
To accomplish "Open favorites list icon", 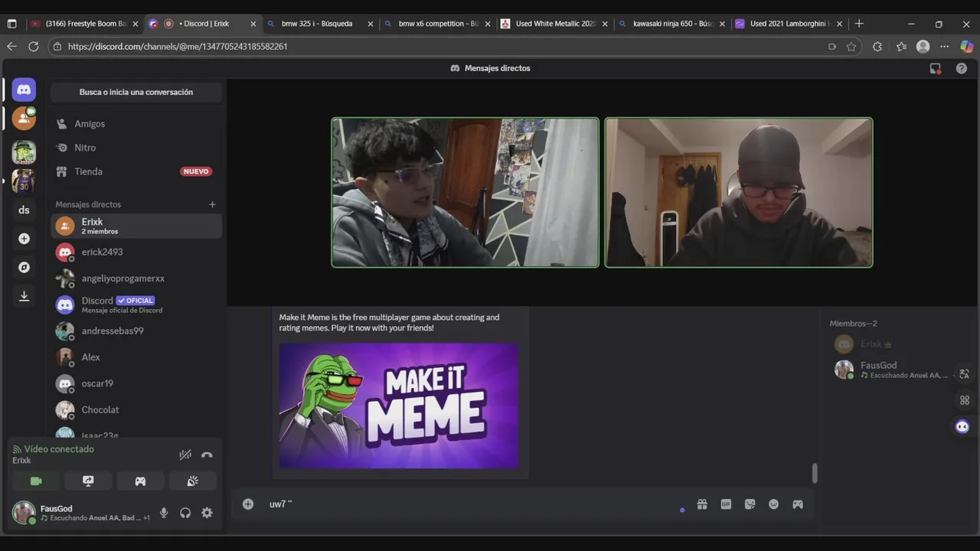I will [901, 47].
